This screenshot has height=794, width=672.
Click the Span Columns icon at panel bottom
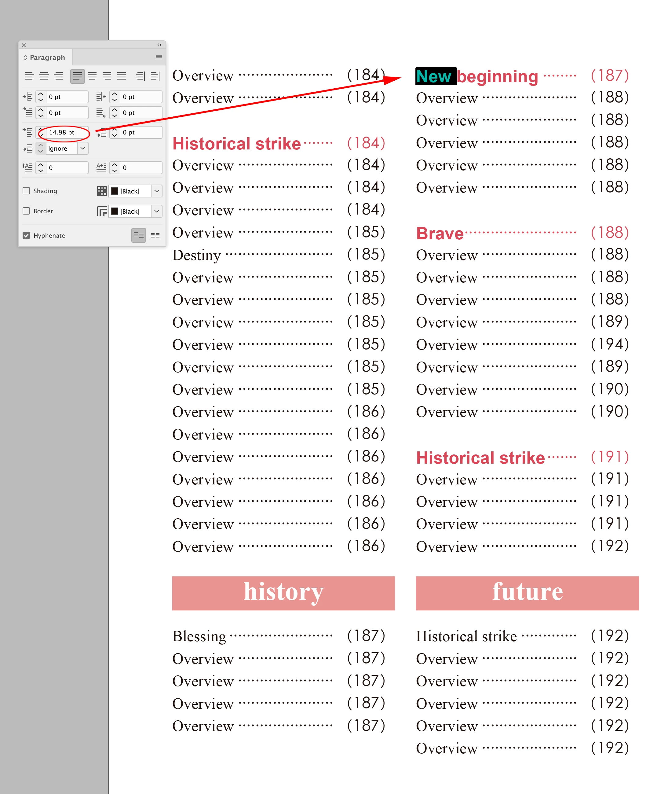[155, 235]
